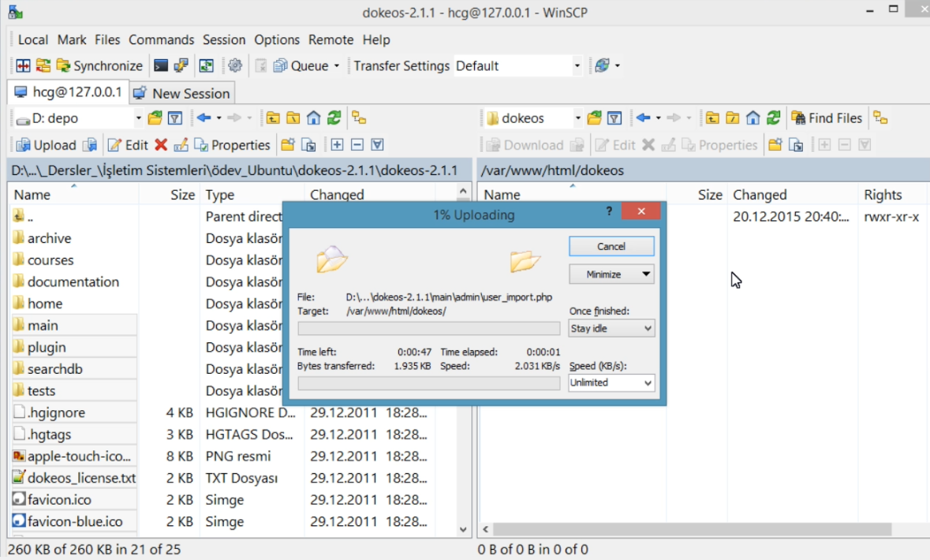Open Mark menu
Image resolution: width=930 pixels, height=560 pixels.
pyautogui.click(x=72, y=39)
